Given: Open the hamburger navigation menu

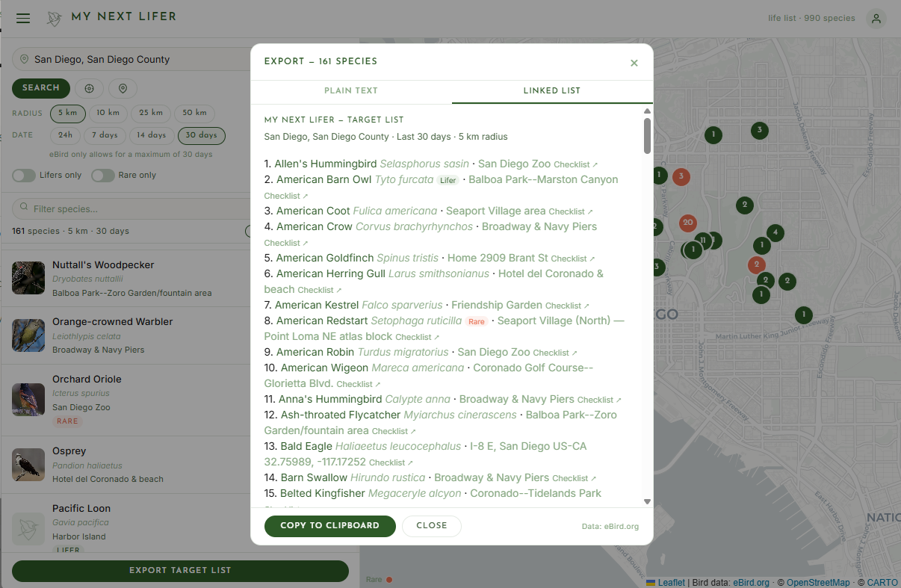Looking at the screenshot, I should 23,18.
